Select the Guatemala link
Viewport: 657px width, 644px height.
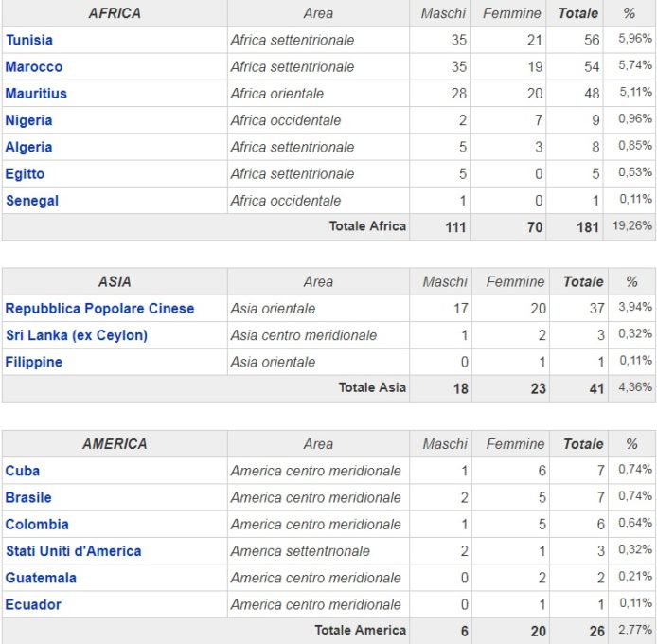tap(41, 578)
